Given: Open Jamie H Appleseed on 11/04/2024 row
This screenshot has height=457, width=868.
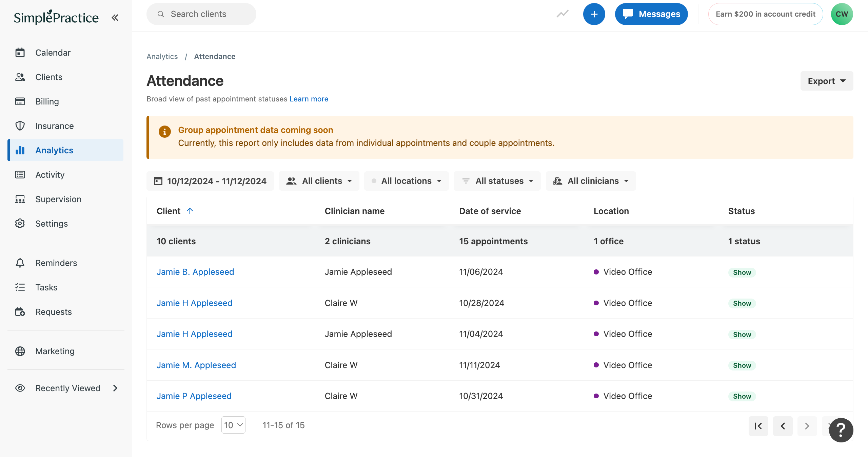Looking at the screenshot, I should pyautogui.click(x=195, y=334).
